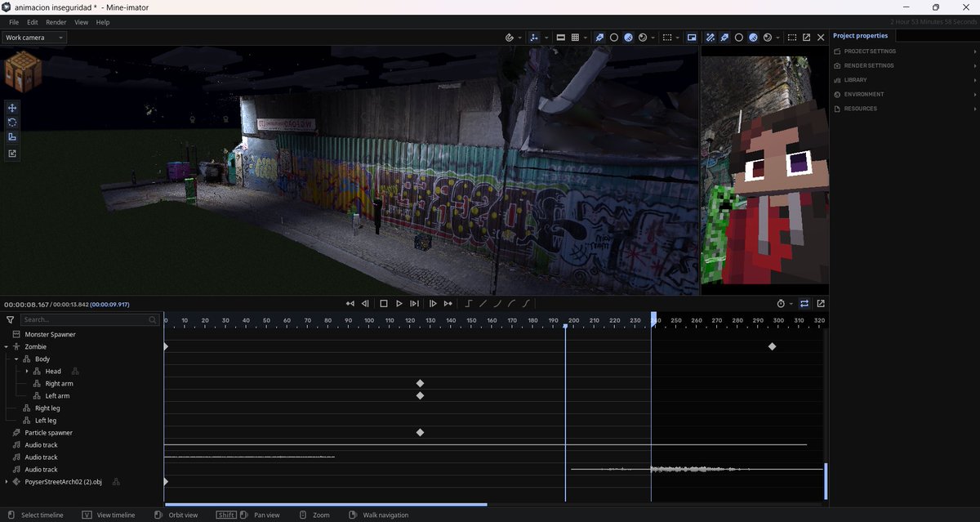Pop out secondary camera view to window
Image resolution: width=980 pixels, height=522 pixels.
pos(806,38)
